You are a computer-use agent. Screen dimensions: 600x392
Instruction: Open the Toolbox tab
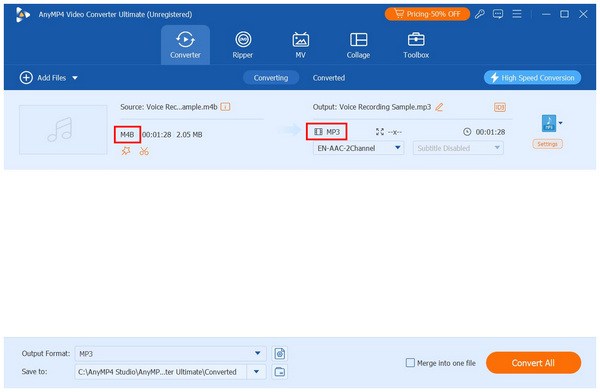(x=416, y=45)
